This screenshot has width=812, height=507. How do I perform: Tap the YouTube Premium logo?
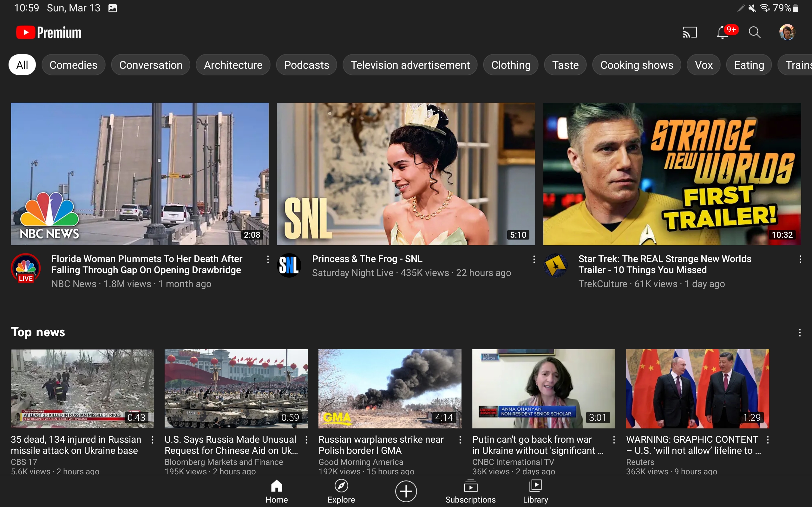pos(49,33)
